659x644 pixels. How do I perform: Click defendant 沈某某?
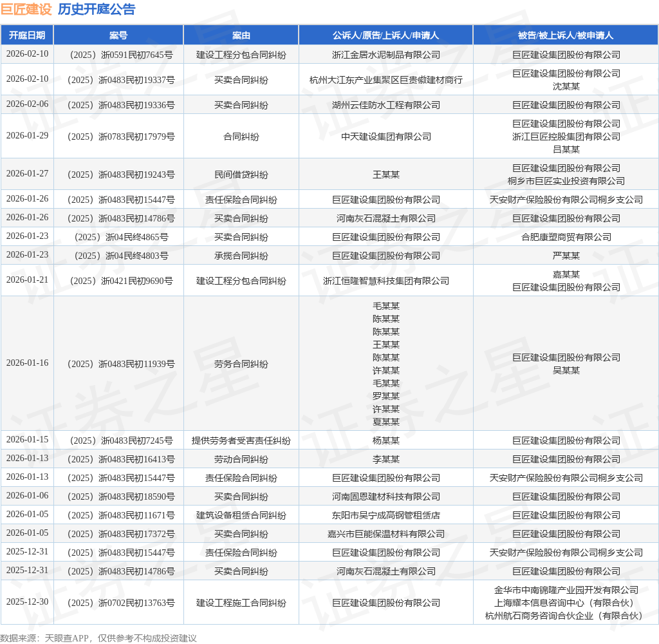[x=566, y=86]
